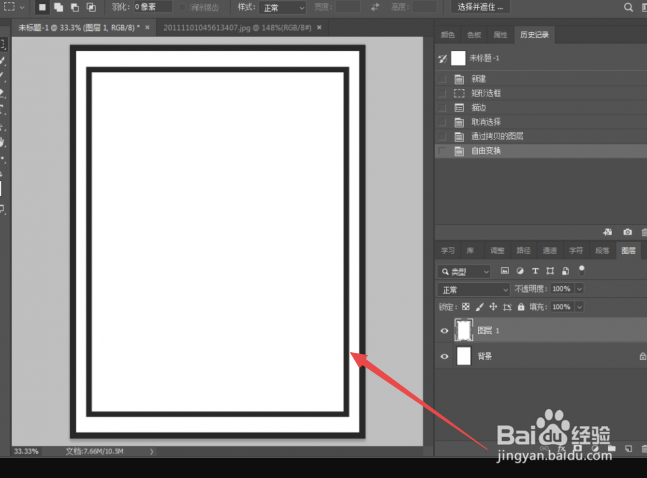Open the layer filter 类型 dropdown
The width and height of the screenshot is (647, 478).
(x=464, y=272)
